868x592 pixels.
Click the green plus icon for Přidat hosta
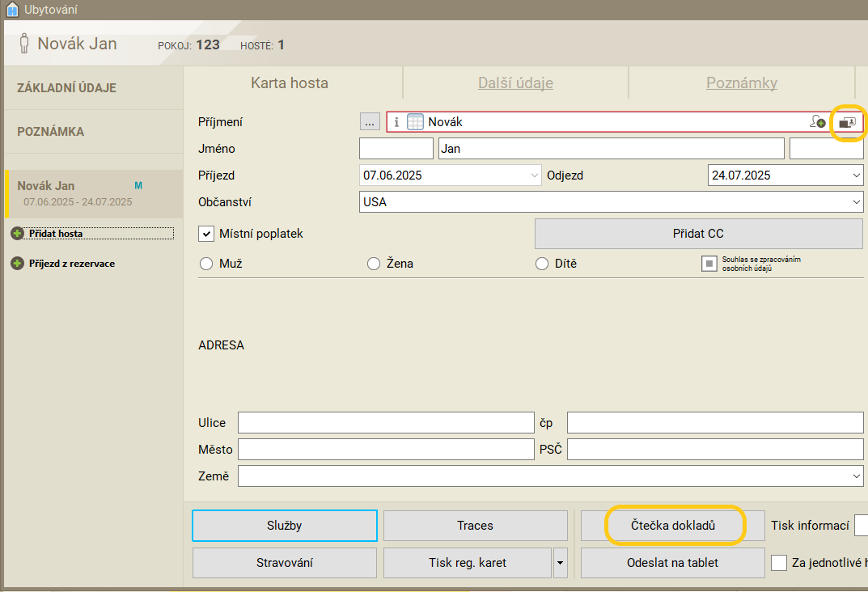click(x=17, y=234)
